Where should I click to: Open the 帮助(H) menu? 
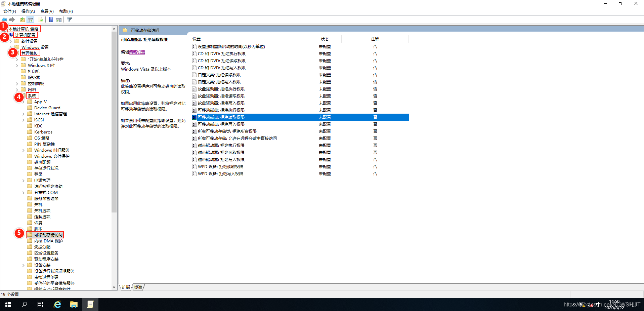66,11
